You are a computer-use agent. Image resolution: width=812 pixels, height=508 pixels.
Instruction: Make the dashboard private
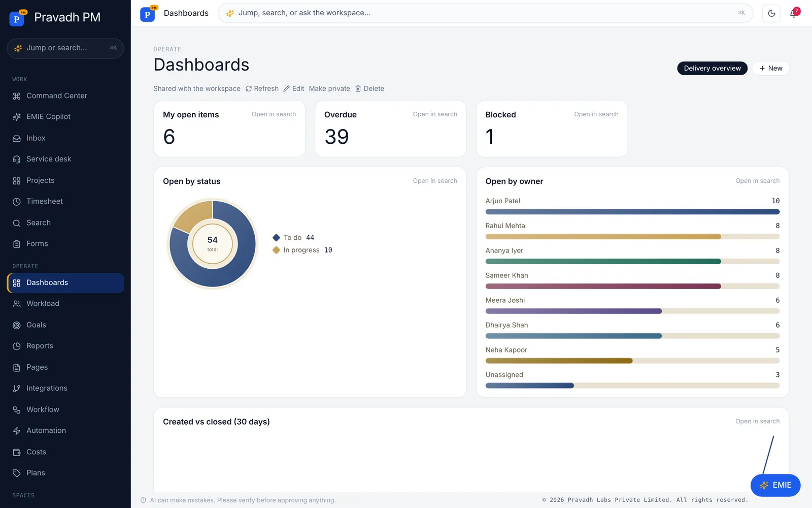coord(329,88)
